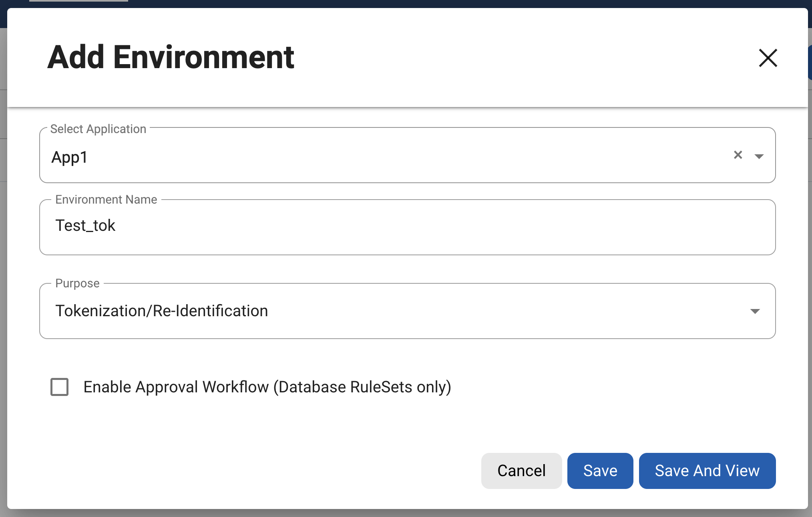This screenshot has width=812, height=517.
Task: Close the Add Environment dialog
Action: [x=768, y=58]
